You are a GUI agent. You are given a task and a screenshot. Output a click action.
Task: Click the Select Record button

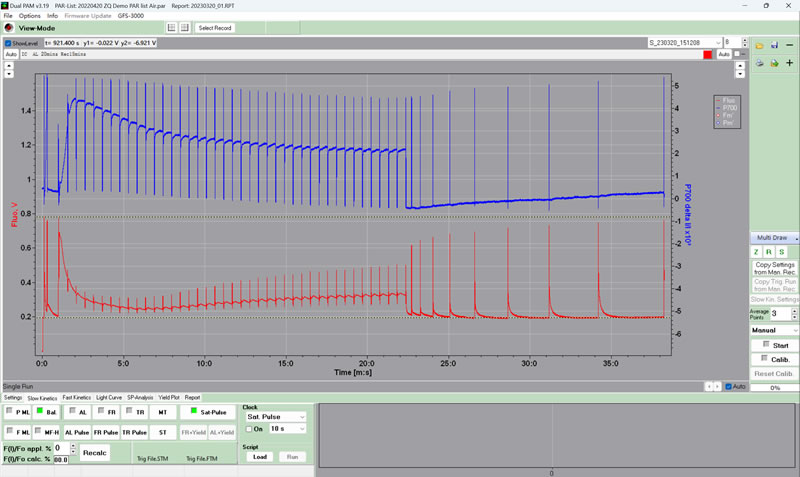(x=215, y=28)
